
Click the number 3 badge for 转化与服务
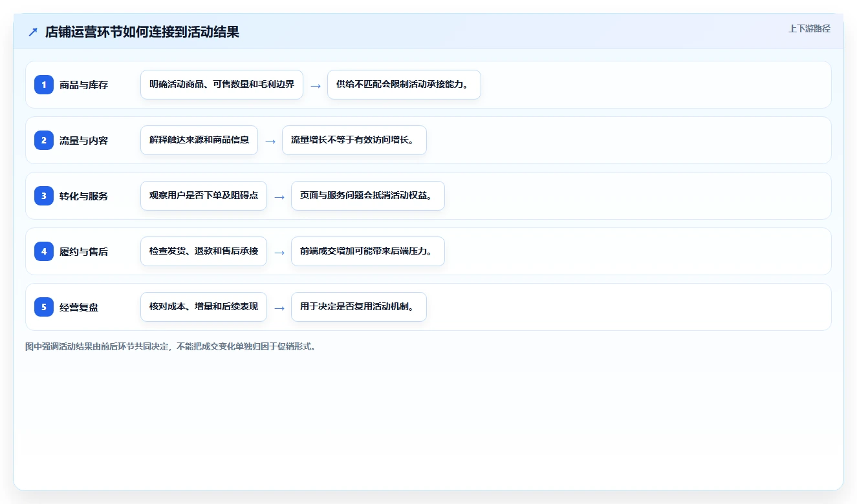[x=44, y=196]
